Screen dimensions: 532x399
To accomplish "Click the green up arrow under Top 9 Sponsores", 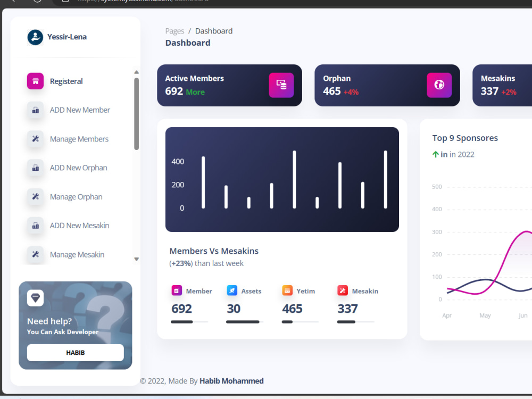I will click(x=436, y=154).
